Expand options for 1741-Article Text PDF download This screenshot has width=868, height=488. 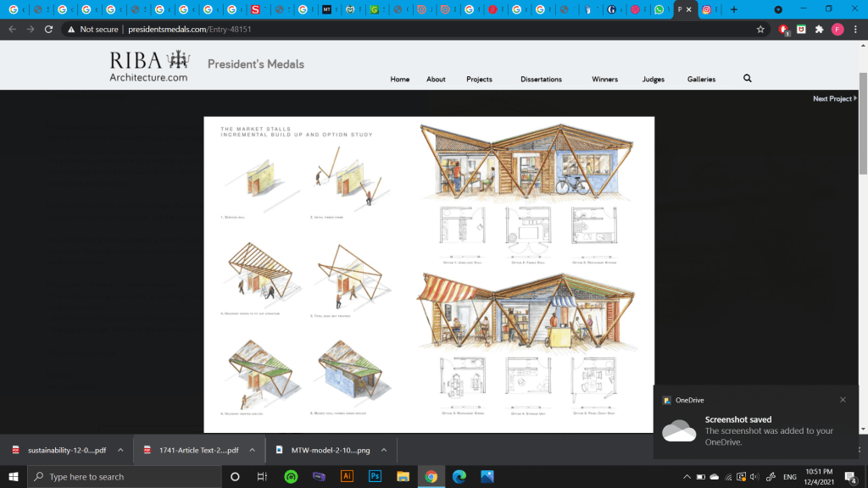pyautogui.click(x=252, y=450)
